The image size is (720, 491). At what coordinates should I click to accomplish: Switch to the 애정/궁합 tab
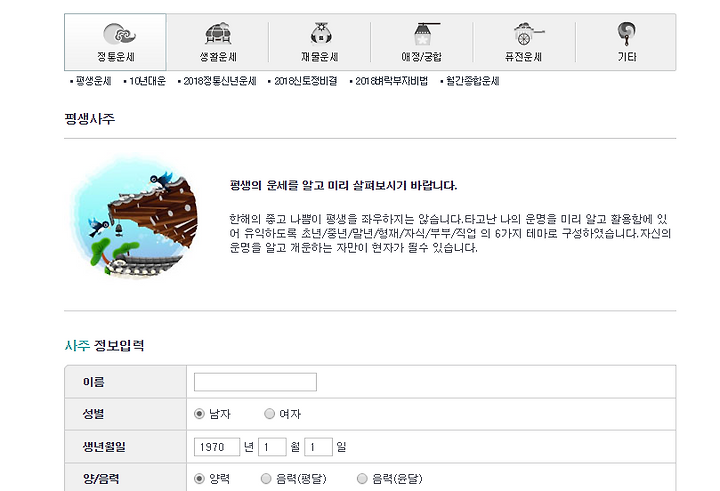(422, 42)
